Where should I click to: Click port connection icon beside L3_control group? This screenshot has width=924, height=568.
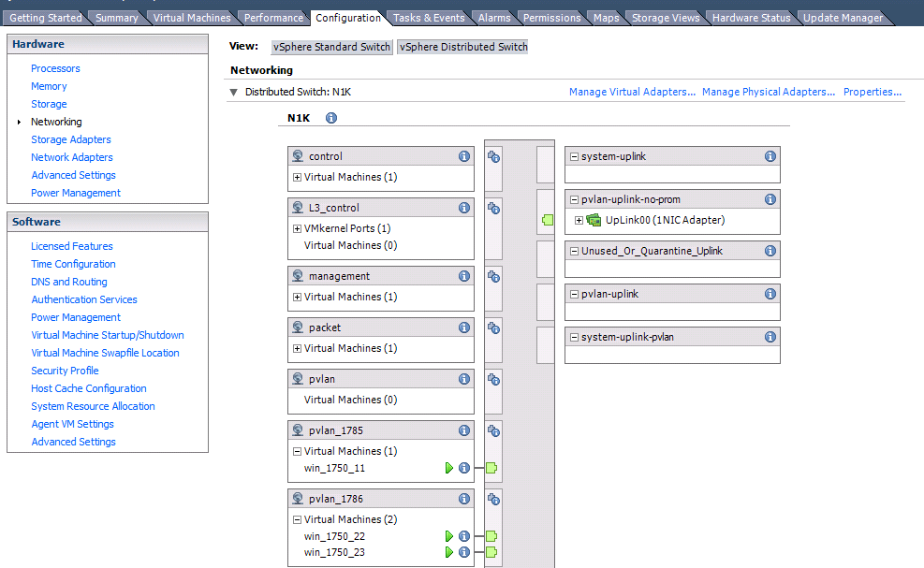[493, 208]
